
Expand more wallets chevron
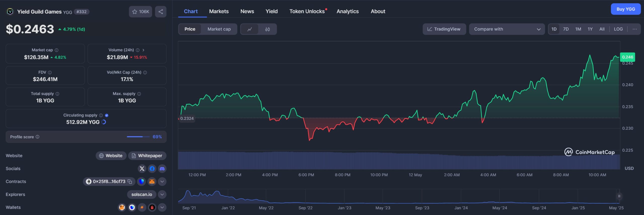point(162,207)
